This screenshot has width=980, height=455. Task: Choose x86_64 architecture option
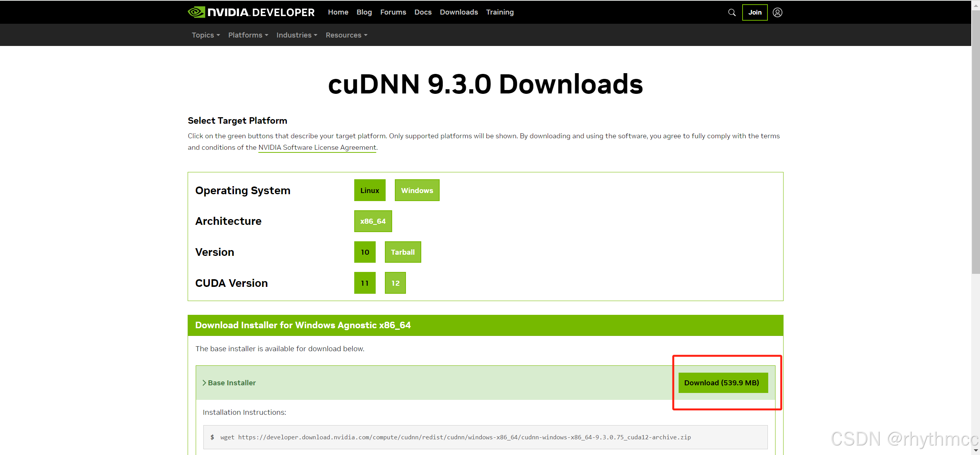click(x=373, y=221)
